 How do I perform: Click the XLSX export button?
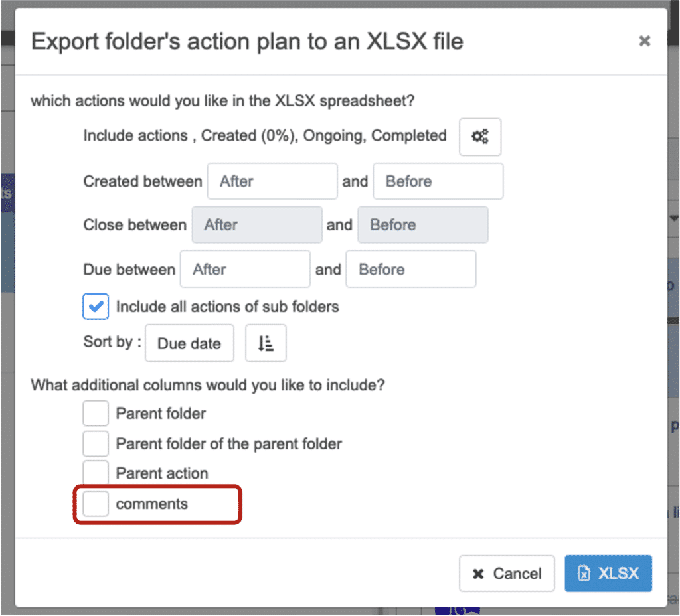point(608,574)
